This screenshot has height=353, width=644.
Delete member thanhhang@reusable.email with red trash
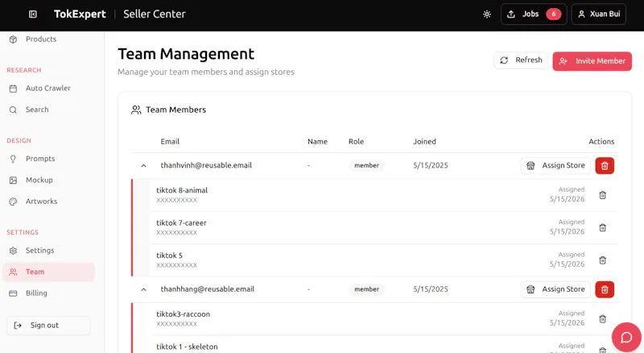point(605,289)
